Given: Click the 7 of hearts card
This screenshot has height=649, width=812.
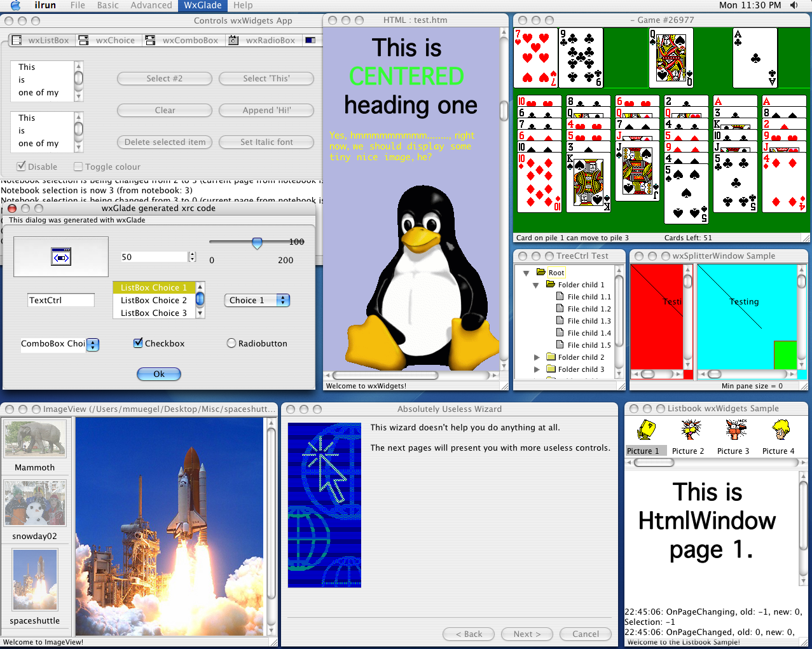Looking at the screenshot, I should point(536,58).
